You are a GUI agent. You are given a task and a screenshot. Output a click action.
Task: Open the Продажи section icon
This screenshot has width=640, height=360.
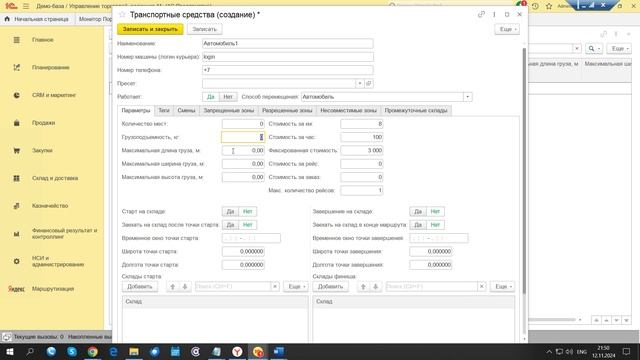[x=16, y=123]
